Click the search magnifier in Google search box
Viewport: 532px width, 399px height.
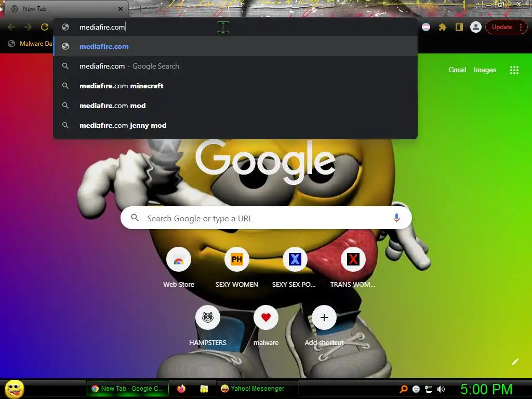point(135,218)
